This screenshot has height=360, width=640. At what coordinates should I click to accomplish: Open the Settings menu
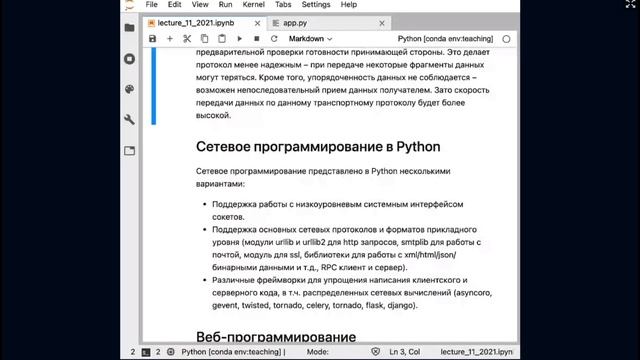coord(316,4)
